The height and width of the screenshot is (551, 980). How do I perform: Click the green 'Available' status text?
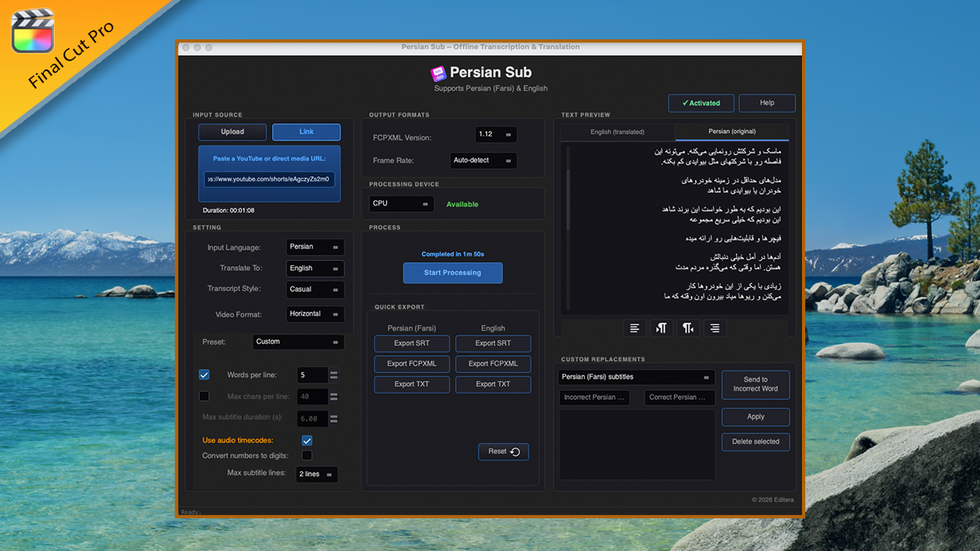point(462,204)
